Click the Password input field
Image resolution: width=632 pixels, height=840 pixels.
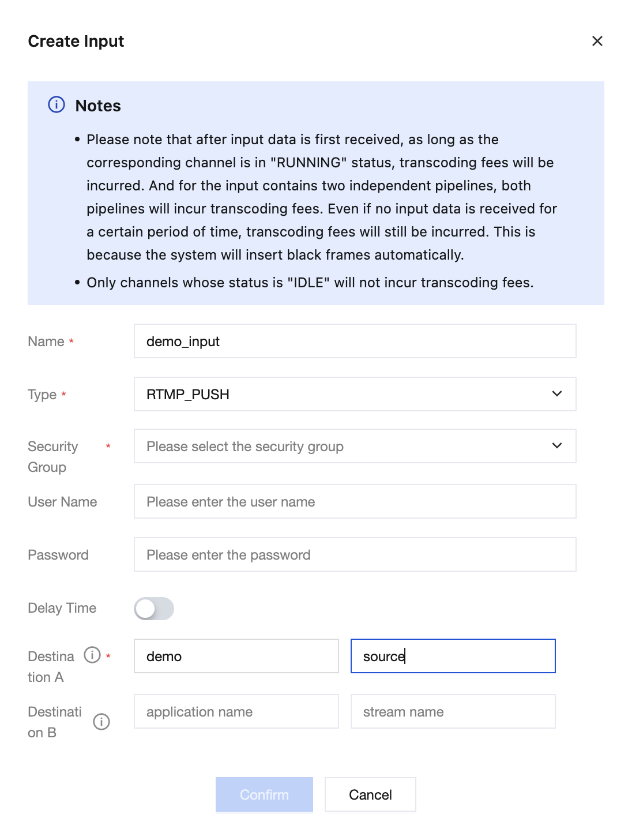[x=355, y=554]
